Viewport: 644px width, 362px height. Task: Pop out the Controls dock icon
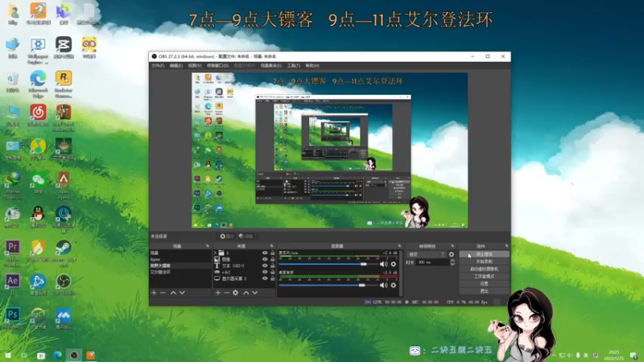tap(506, 246)
